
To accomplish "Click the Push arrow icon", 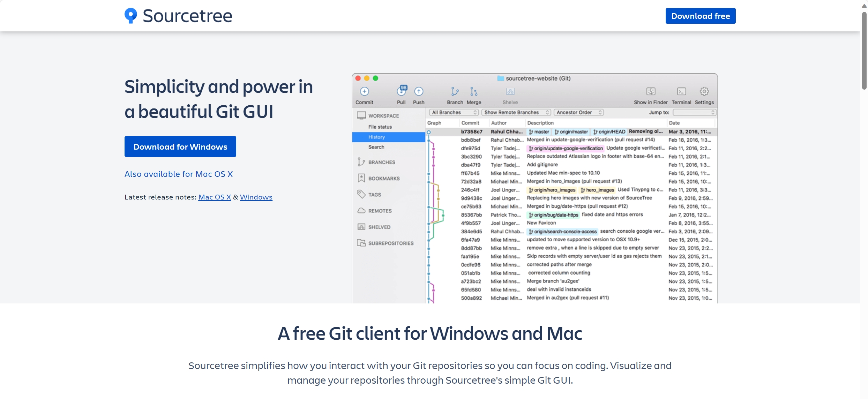I will (x=419, y=91).
